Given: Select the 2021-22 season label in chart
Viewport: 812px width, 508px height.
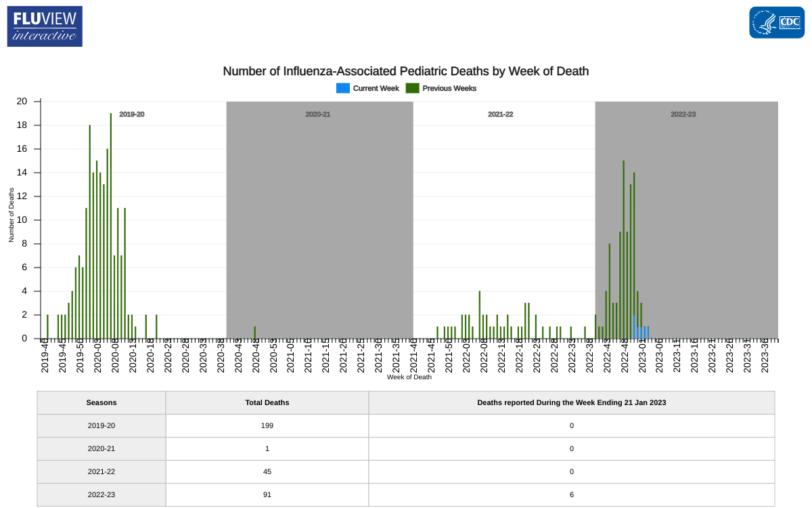Looking at the screenshot, I should (501, 114).
